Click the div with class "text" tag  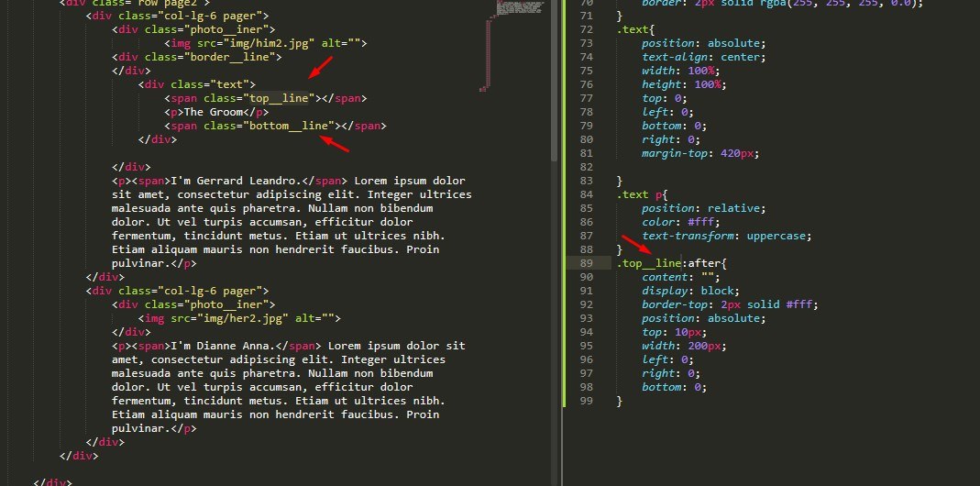point(197,84)
